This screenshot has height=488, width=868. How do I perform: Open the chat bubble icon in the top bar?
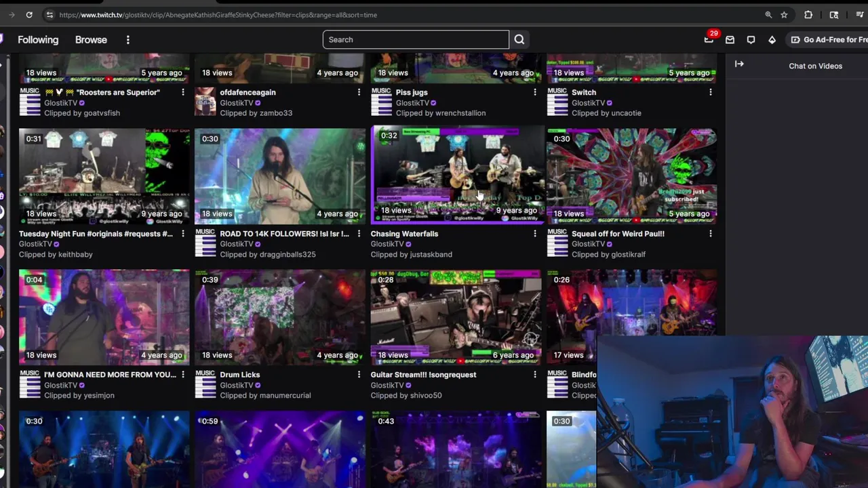[751, 40]
